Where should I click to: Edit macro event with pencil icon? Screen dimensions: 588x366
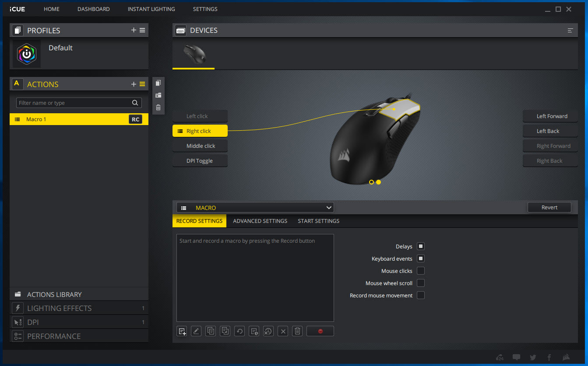click(196, 331)
